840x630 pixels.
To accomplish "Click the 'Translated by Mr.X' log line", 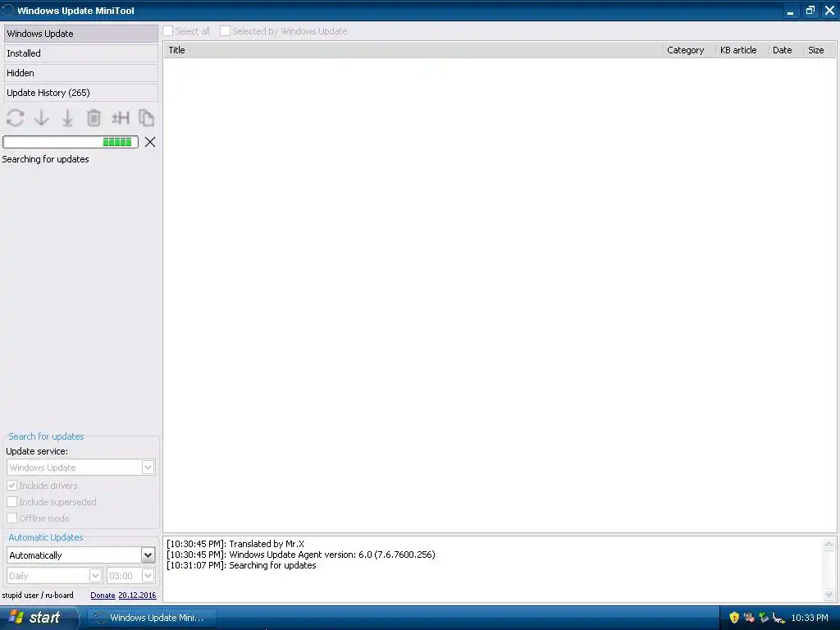I will (x=235, y=544).
